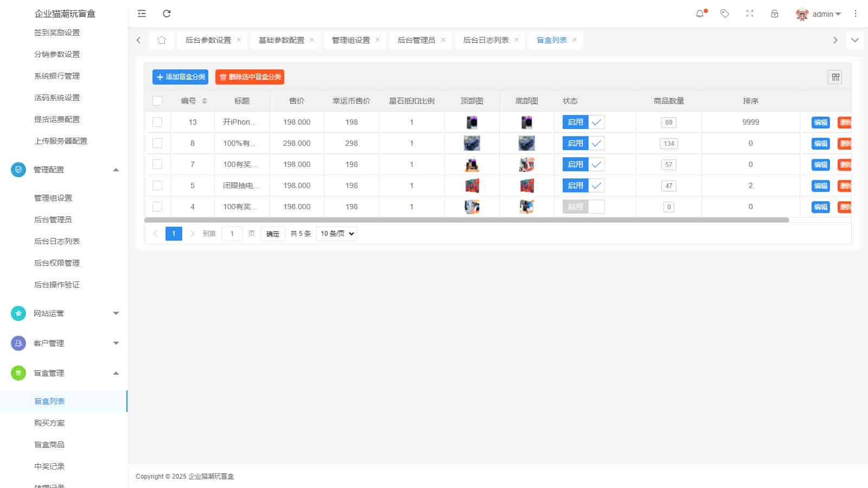Click the tag icon in header

725,14
